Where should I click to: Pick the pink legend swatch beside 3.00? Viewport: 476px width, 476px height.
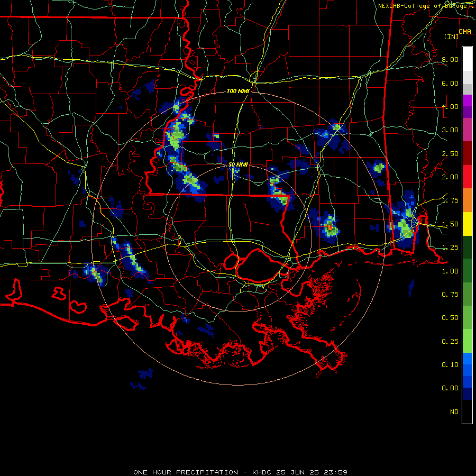(467, 130)
